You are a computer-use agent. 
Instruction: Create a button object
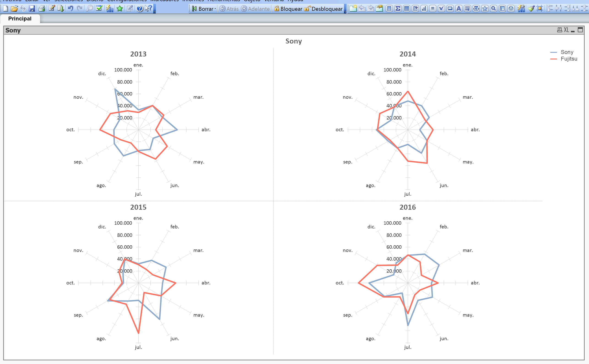[x=450, y=9]
